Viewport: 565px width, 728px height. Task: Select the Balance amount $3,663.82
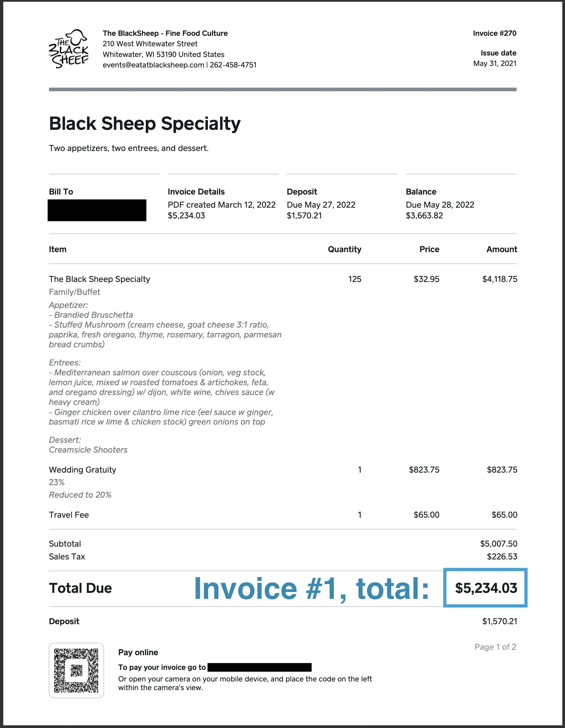tap(424, 216)
